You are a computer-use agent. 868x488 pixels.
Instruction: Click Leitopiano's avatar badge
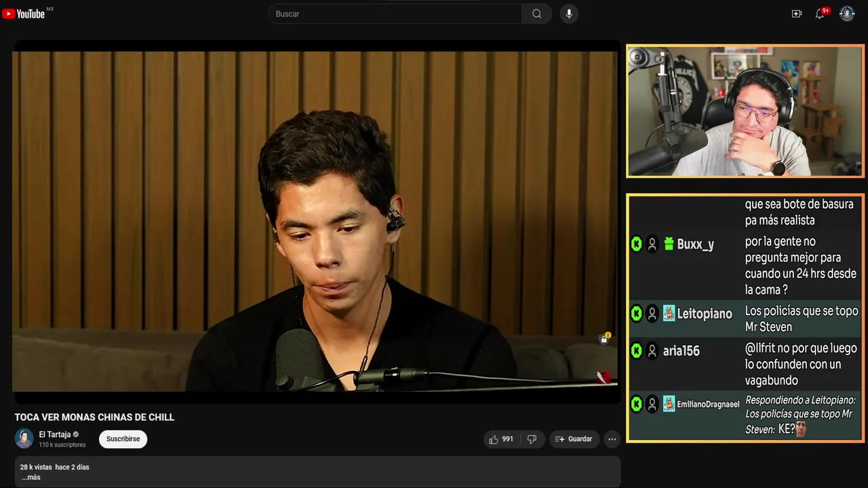(x=669, y=313)
